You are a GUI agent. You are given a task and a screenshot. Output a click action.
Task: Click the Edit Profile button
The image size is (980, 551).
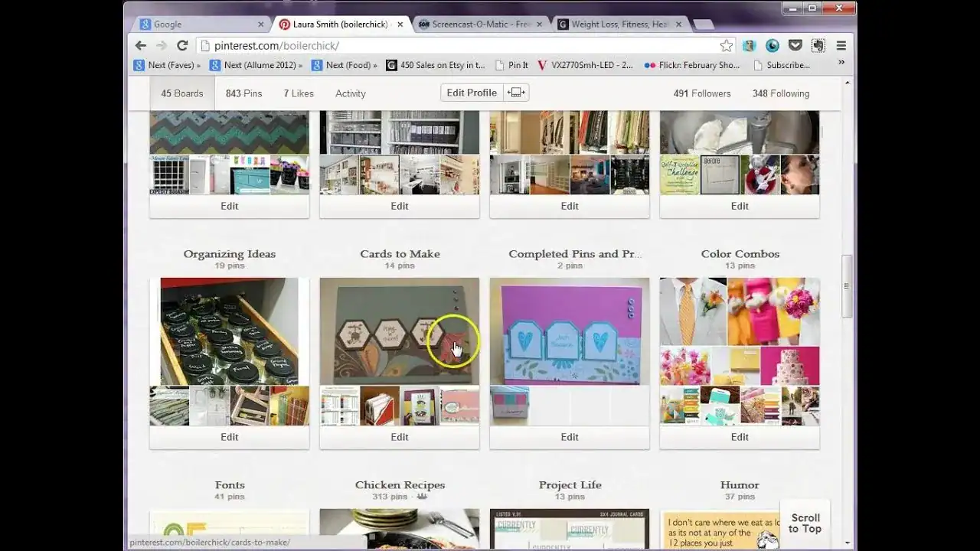point(471,93)
